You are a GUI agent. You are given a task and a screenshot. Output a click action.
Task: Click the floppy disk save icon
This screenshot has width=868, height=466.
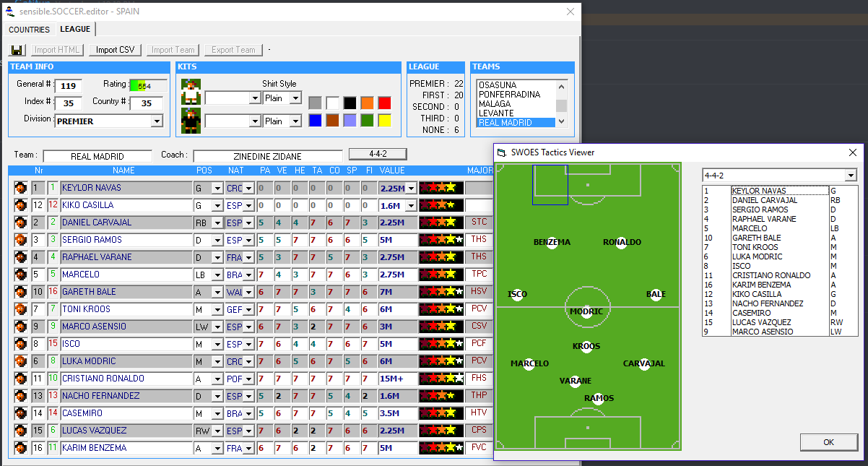[17, 50]
